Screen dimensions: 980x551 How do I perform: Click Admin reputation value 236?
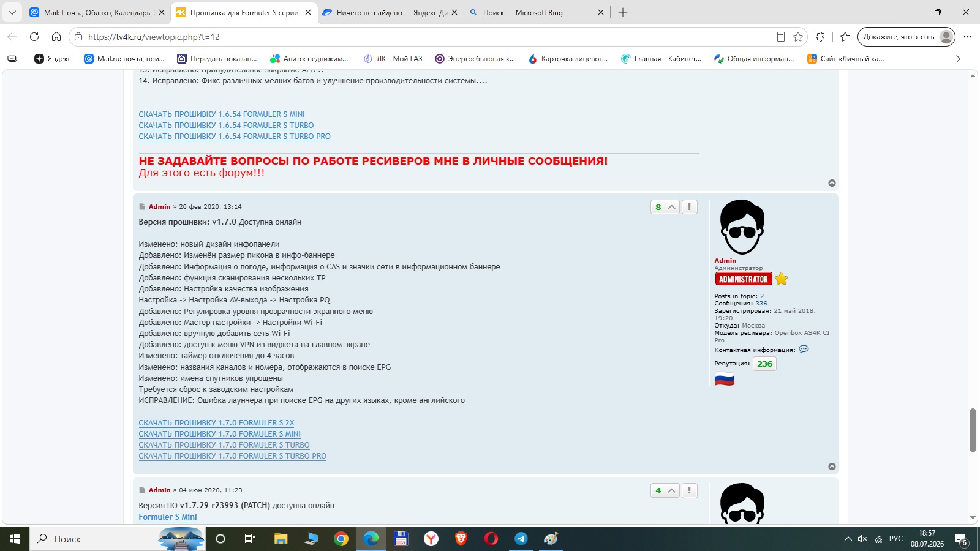tap(764, 364)
